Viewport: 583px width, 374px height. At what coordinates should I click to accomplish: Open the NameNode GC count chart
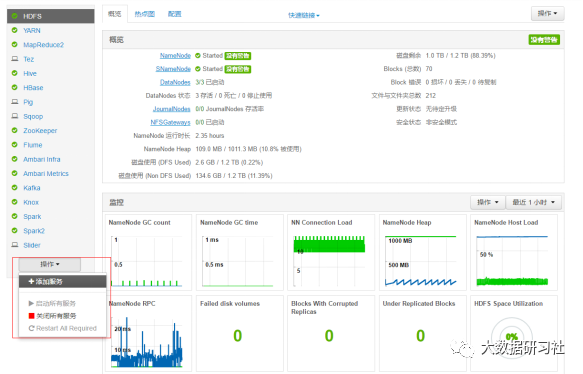point(148,252)
